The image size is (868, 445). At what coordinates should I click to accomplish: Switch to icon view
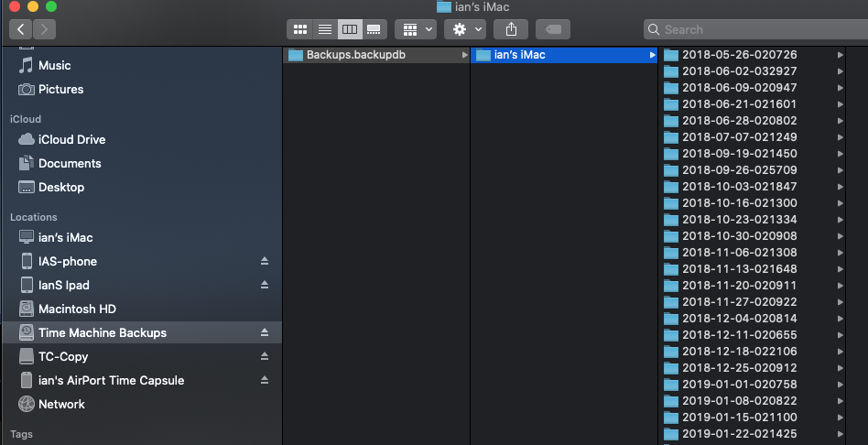coord(300,29)
